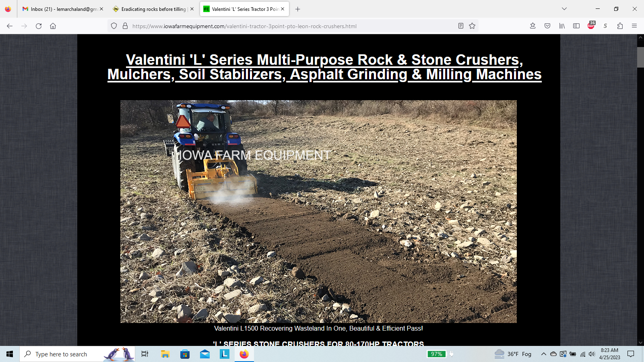Close the Valentini tractor tab

283,9
